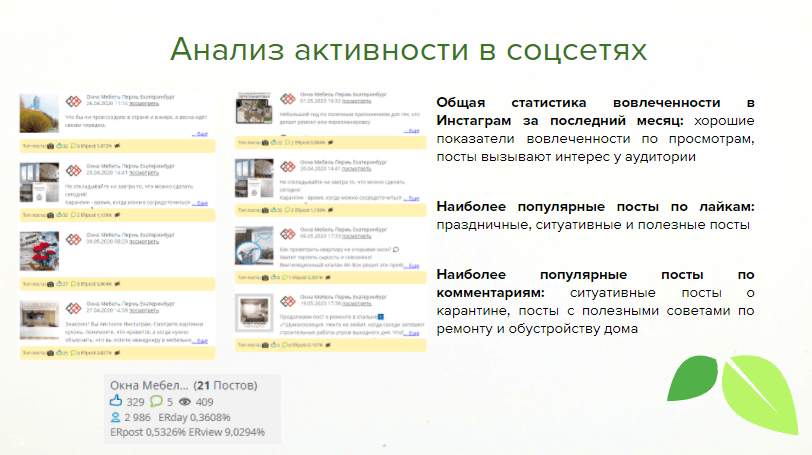Open the Air-Box valve thumbnail of the 06.05.2020 post
The height and width of the screenshot is (455, 812).
[x=254, y=245]
